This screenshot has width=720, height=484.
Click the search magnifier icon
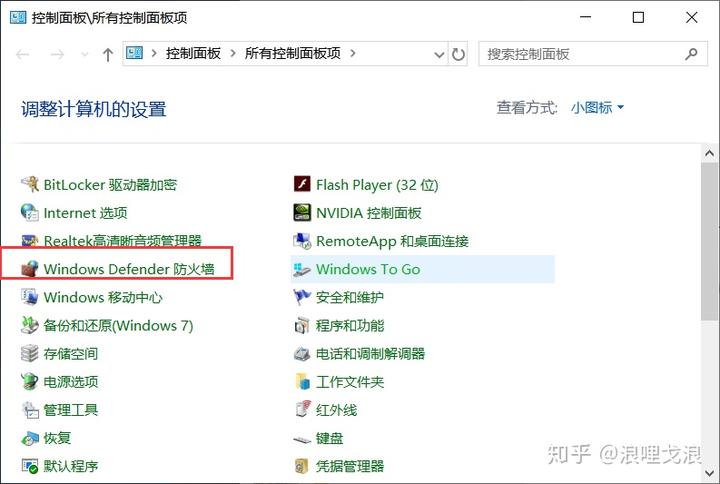pos(691,54)
